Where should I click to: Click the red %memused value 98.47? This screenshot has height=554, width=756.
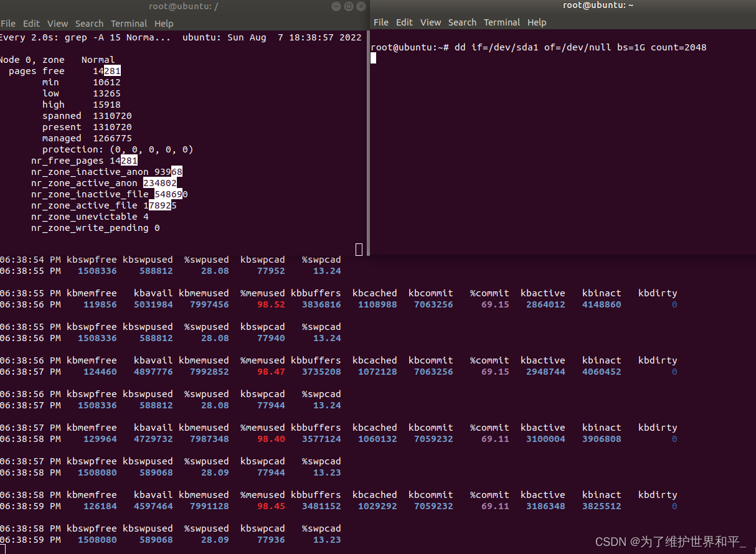[271, 372]
